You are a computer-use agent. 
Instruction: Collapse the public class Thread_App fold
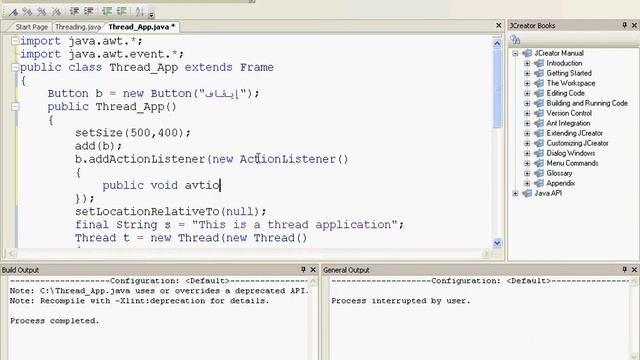pos(15,67)
